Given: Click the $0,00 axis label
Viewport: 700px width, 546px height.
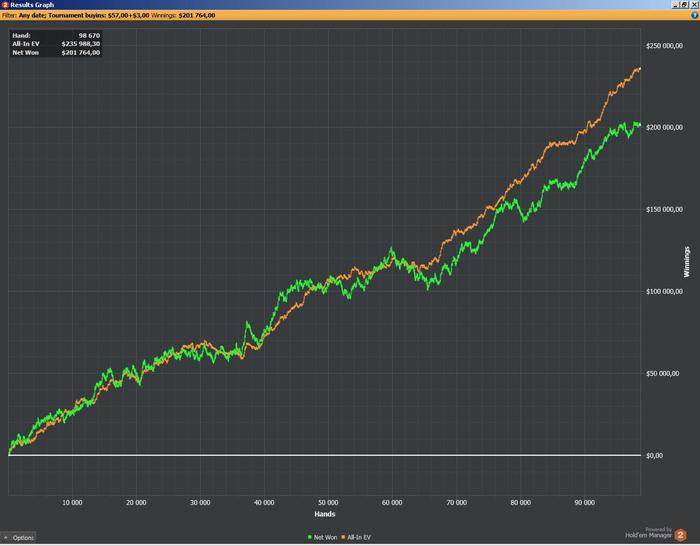Looking at the screenshot, I should (654, 455).
